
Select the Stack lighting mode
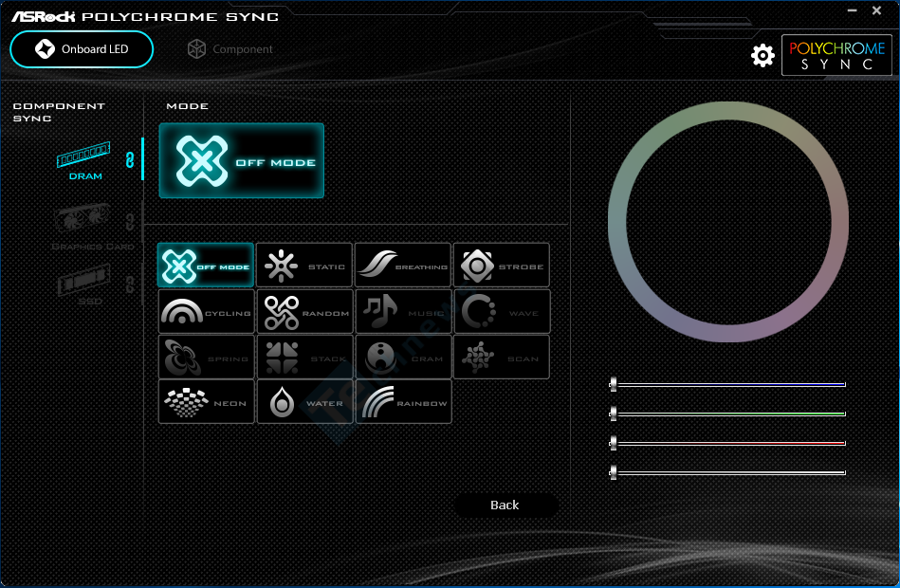click(x=304, y=358)
